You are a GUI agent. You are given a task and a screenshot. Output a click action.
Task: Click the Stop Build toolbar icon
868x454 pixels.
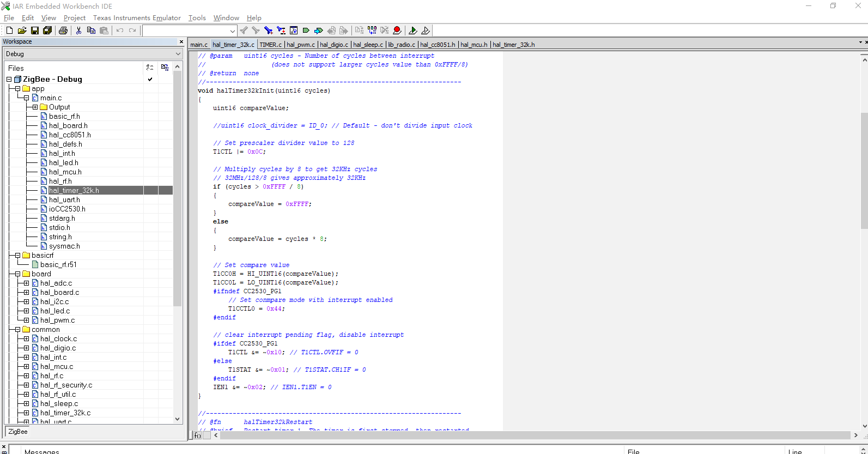(385, 31)
